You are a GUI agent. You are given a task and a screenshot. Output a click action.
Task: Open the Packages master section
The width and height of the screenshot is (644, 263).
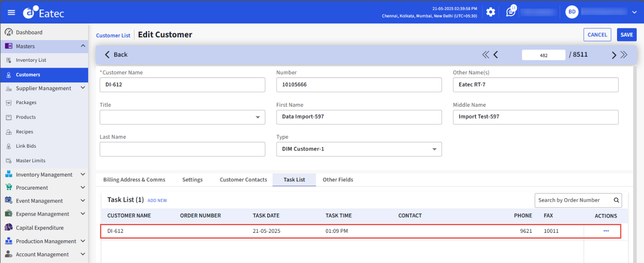point(27,102)
